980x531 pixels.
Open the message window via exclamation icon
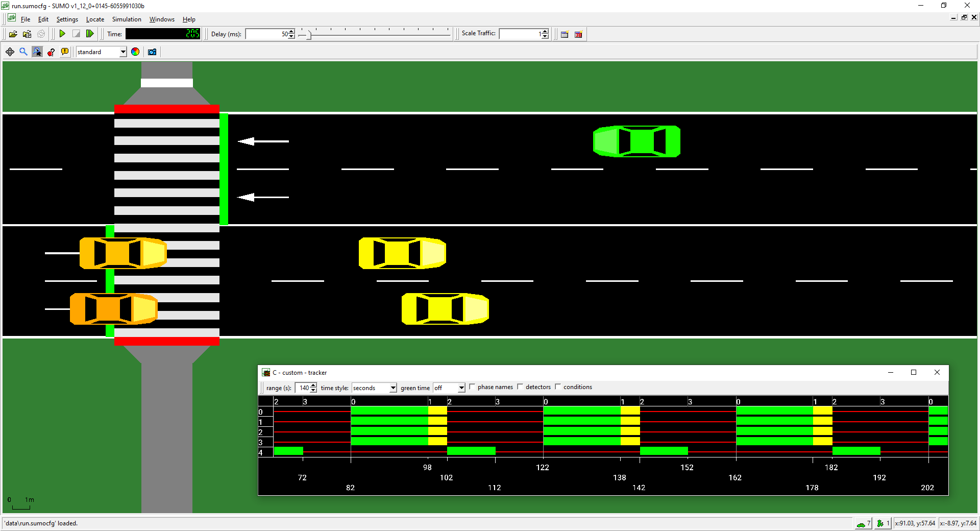65,52
